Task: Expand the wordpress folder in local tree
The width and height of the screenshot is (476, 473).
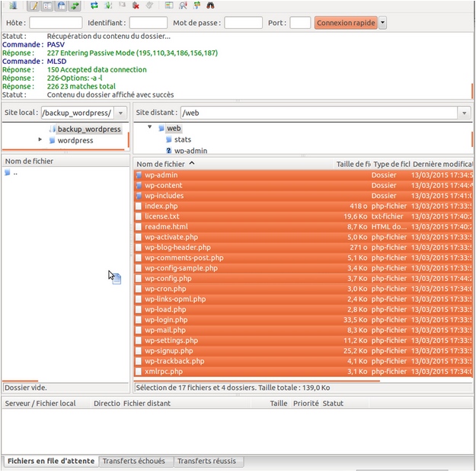Action: click(x=40, y=139)
